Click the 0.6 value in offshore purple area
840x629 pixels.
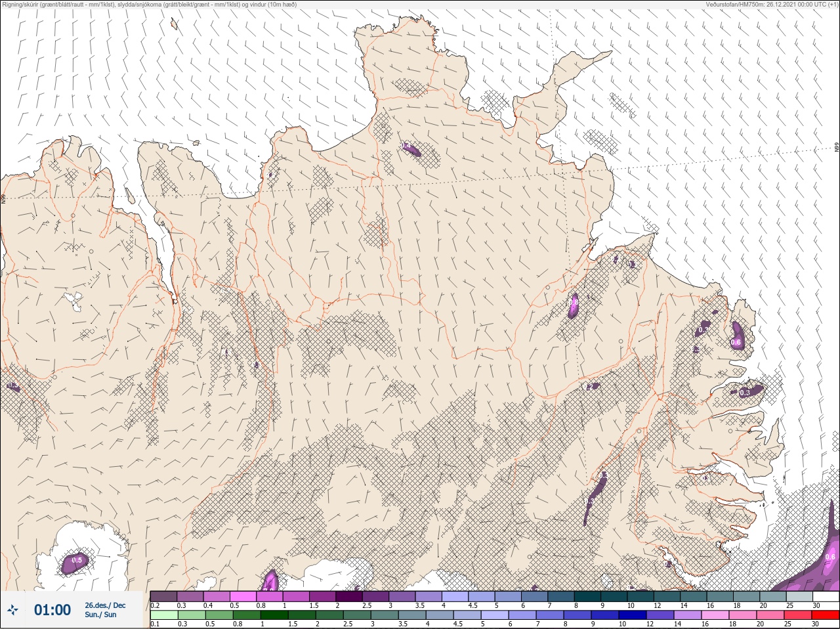830,557
